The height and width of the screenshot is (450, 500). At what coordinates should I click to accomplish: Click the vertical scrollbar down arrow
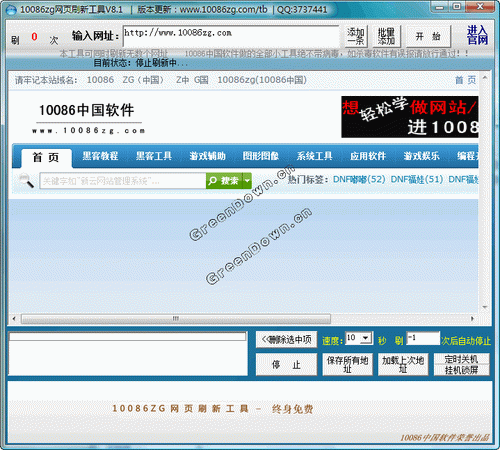485,307
